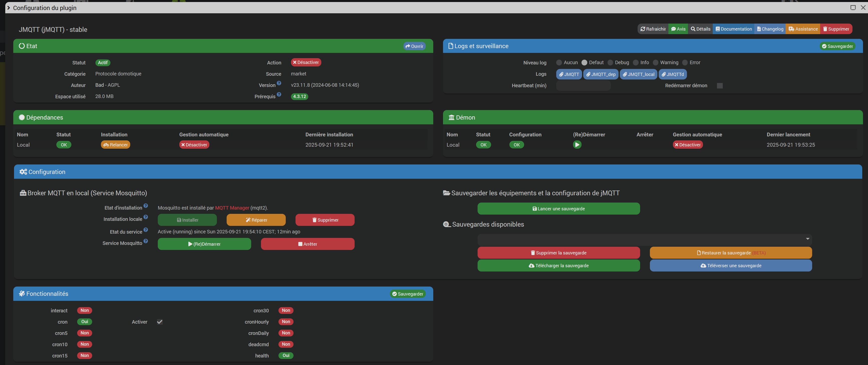Click the help icon next to Etat d'installation
Viewport: 868px width, 365px height.
click(x=146, y=206)
